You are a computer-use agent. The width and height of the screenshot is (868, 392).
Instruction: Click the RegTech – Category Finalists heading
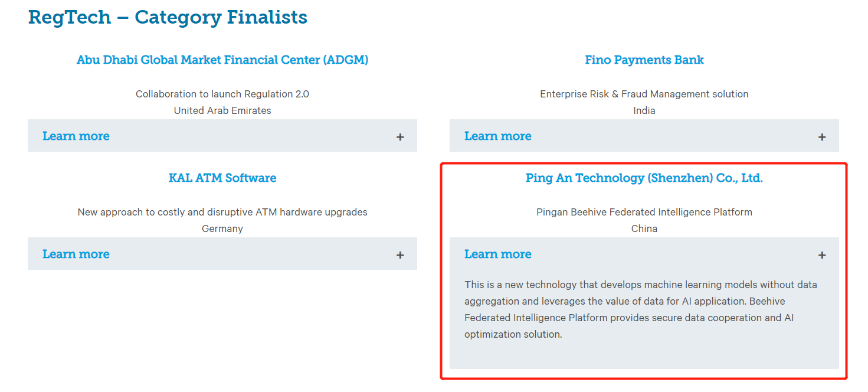tap(168, 17)
